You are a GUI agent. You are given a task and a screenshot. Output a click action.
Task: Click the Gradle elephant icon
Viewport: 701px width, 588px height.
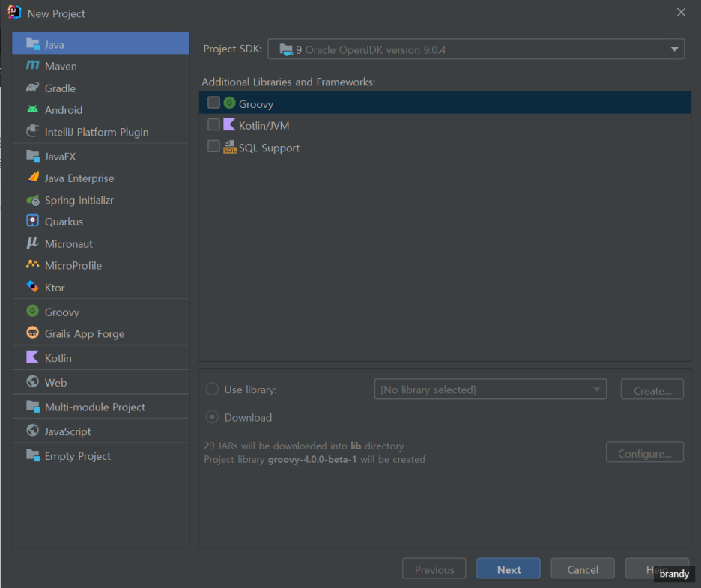tap(33, 87)
